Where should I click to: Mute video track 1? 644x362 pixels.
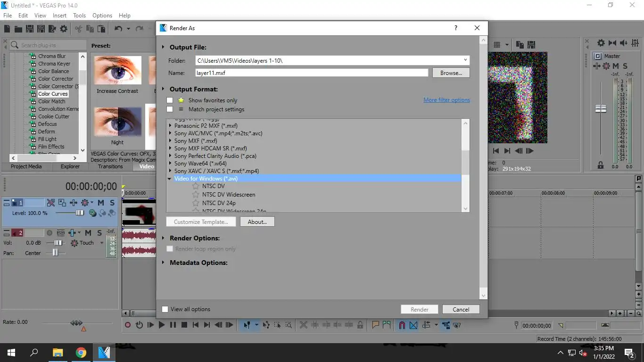point(101,203)
